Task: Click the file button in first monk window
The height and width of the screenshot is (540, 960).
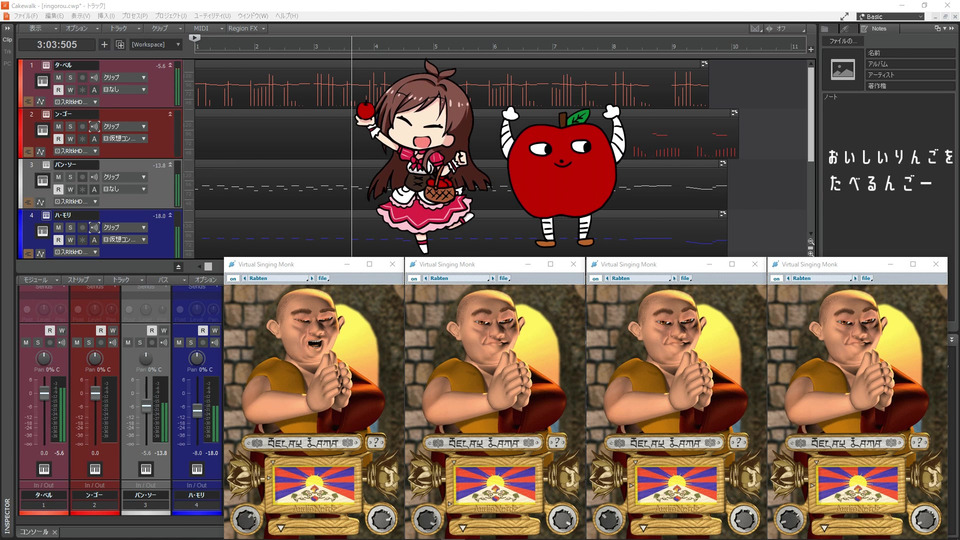Action: point(323,279)
